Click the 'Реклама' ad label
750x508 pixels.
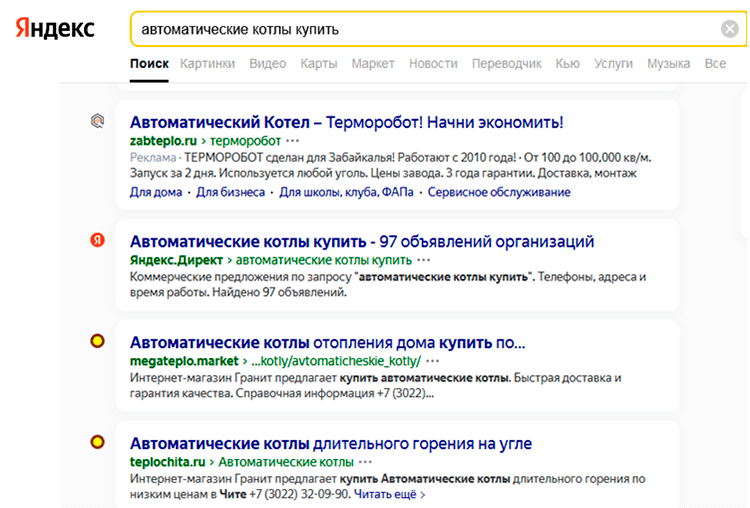[x=153, y=157]
